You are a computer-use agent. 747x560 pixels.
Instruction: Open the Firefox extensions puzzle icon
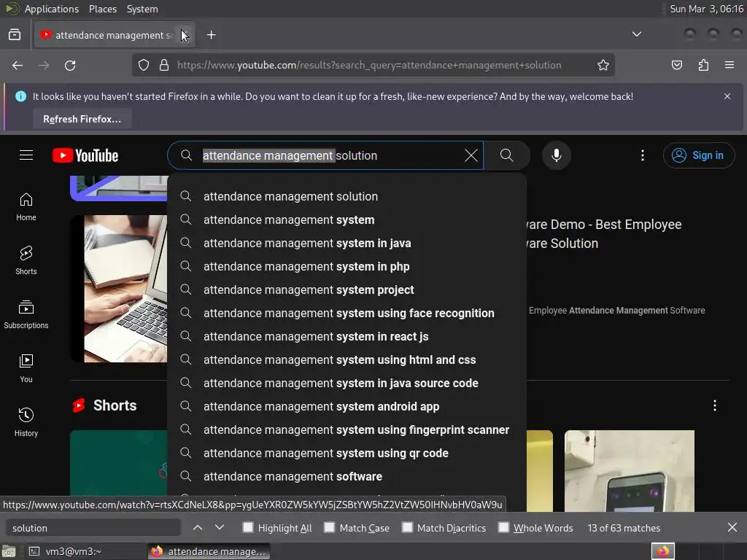703,65
